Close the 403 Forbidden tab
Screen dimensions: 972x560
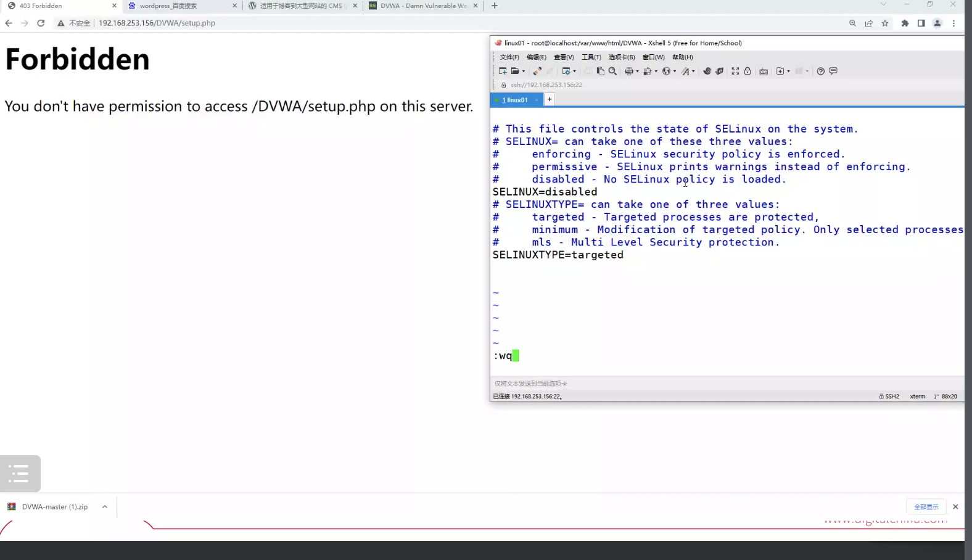click(x=114, y=6)
